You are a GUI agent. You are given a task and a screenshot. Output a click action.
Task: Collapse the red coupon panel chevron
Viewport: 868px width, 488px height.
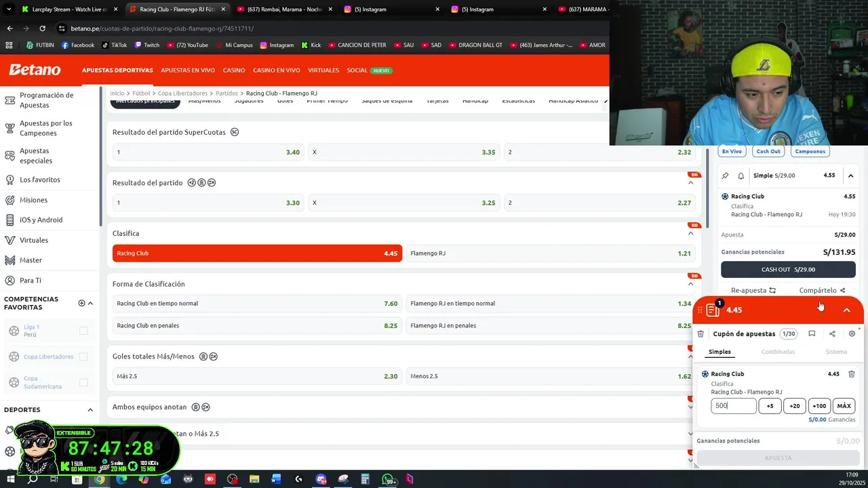pos(846,310)
